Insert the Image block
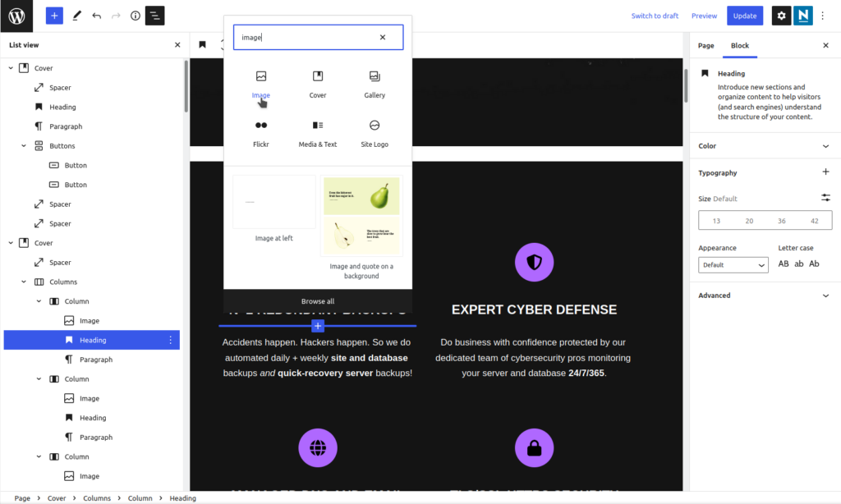The width and height of the screenshot is (841, 504). tap(261, 85)
